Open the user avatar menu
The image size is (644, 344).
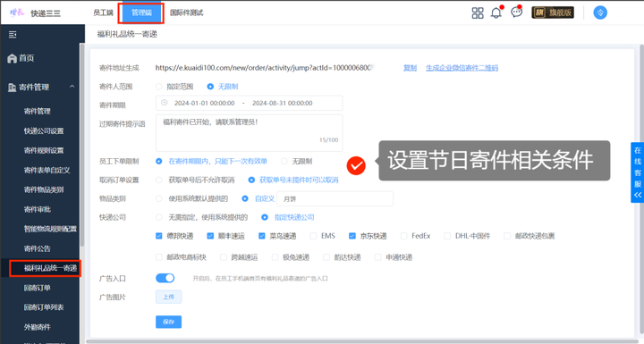click(x=600, y=13)
